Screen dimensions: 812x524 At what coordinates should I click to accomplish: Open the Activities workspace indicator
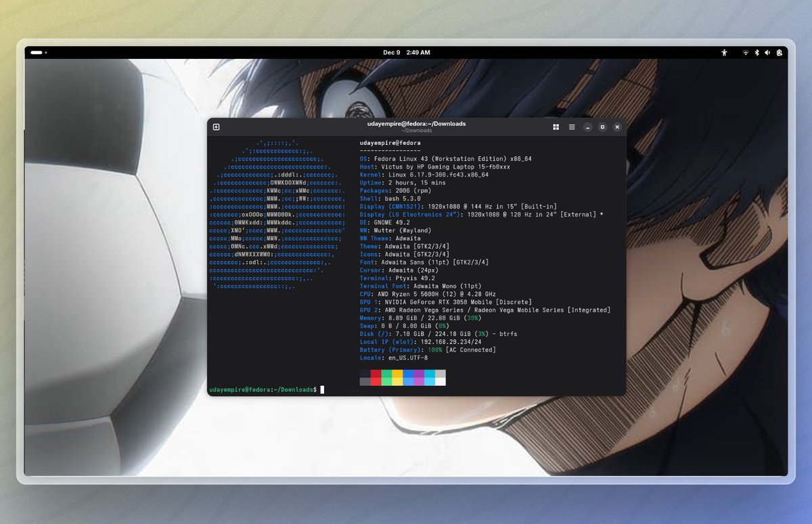tap(39, 52)
